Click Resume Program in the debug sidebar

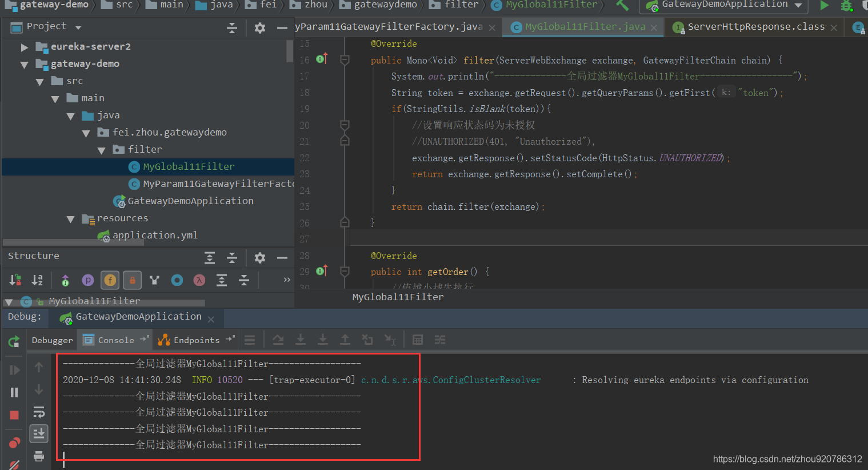[15, 370]
